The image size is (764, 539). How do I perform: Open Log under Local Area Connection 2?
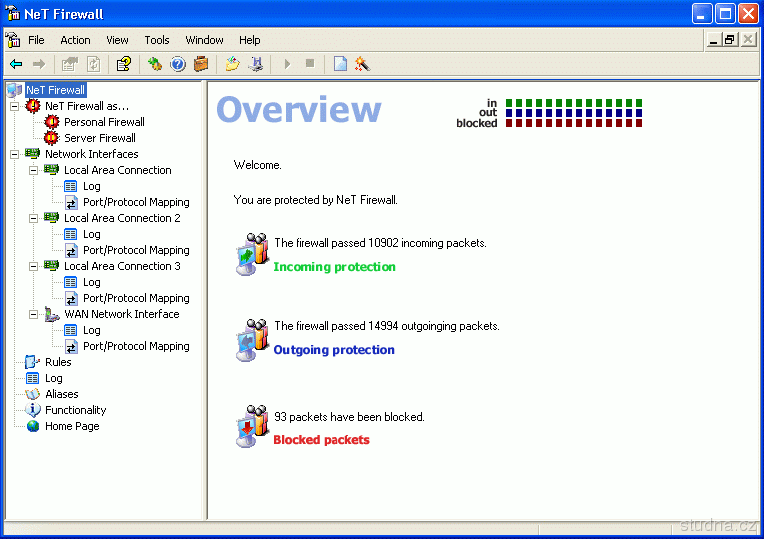click(x=92, y=234)
